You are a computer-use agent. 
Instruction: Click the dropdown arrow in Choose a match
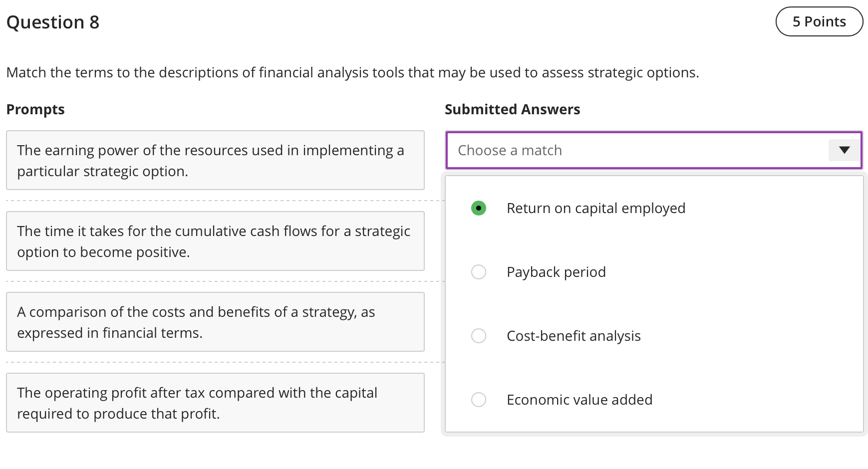point(844,150)
